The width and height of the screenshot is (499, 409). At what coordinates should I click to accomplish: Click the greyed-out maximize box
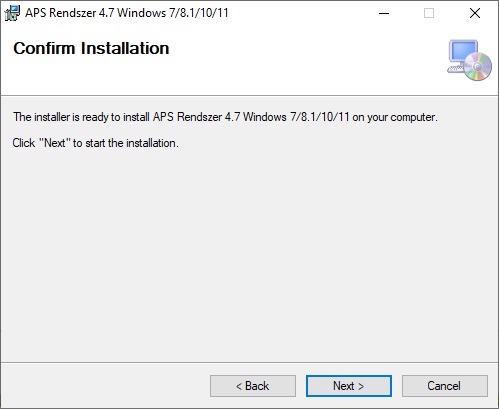tap(429, 13)
